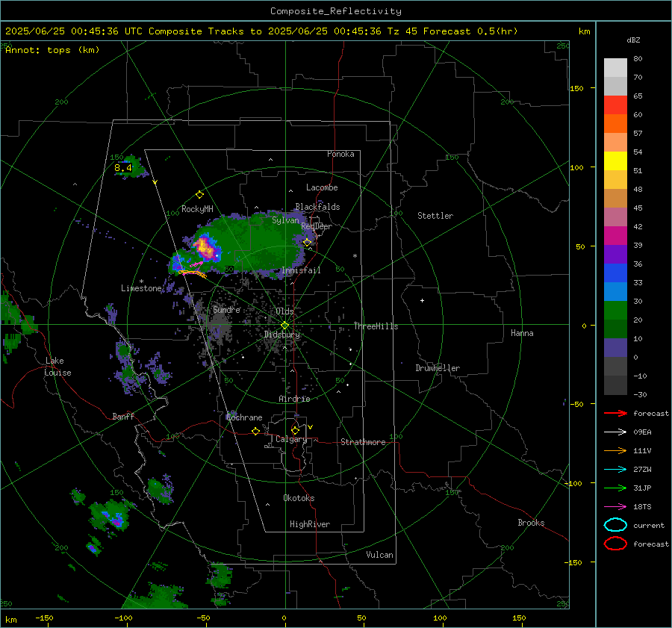
Task: Click the Sundre label
Action: (x=226, y=309)
